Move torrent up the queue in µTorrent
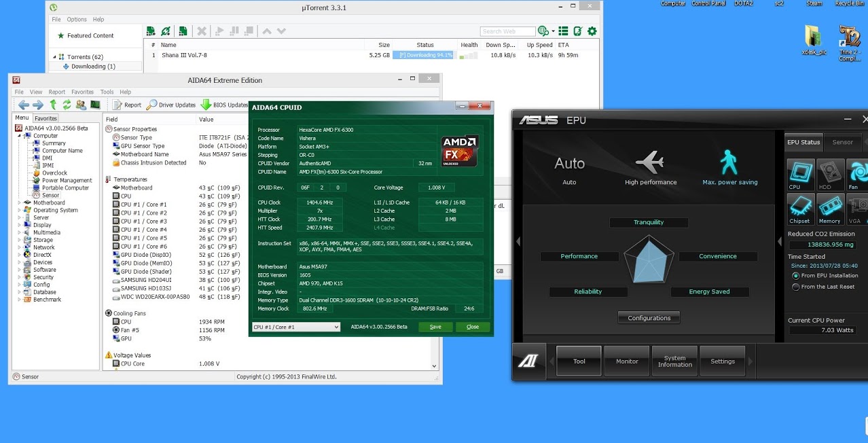The width and height of the screenshot is (868, 443). click(267, 31)
